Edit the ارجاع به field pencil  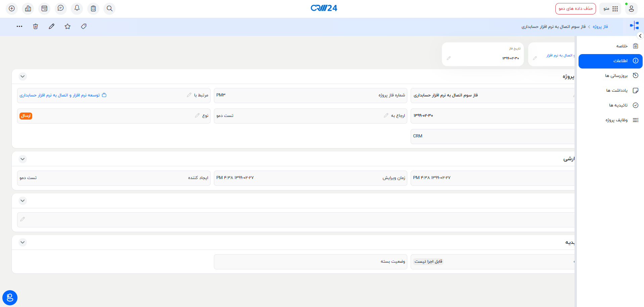[x=386, y=116]
